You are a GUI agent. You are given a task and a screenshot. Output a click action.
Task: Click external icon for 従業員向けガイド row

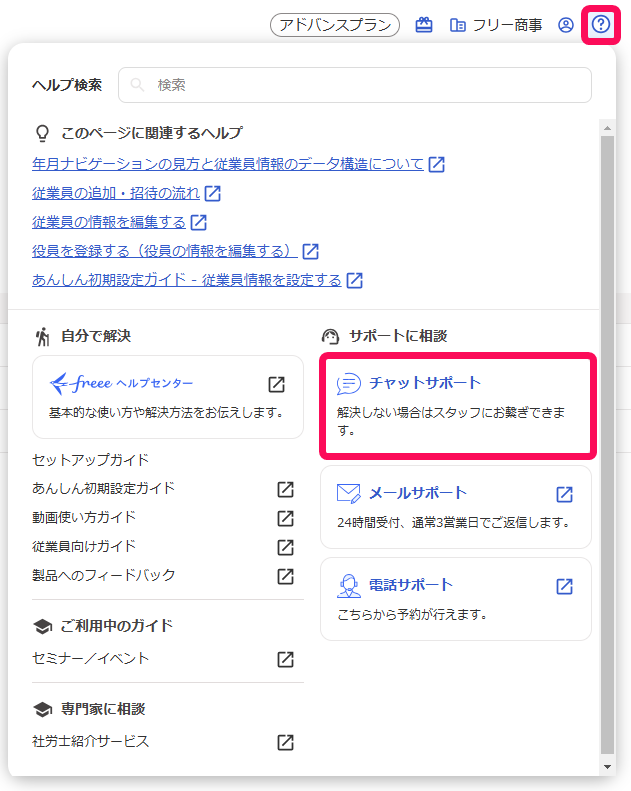click(285, 547)
